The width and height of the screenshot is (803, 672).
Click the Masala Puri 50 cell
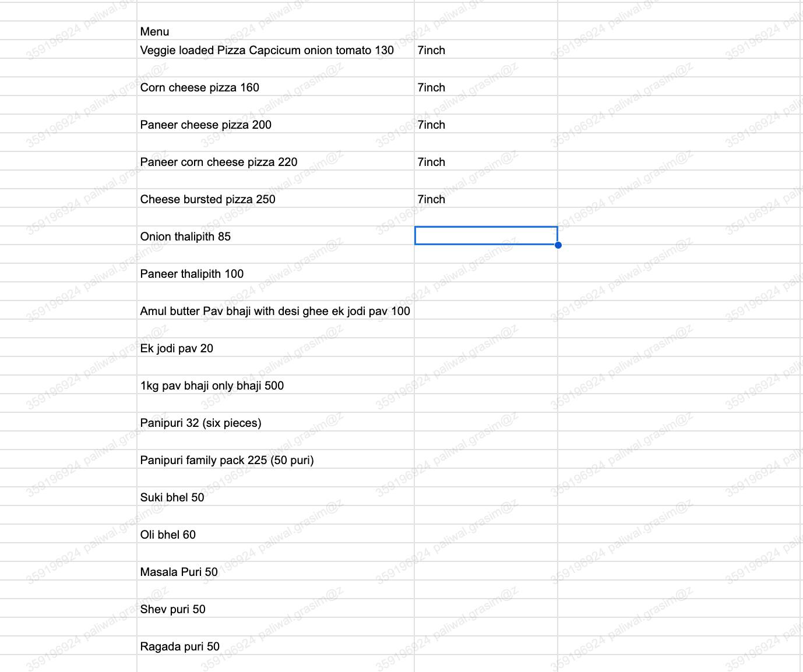tap(276, 571)
